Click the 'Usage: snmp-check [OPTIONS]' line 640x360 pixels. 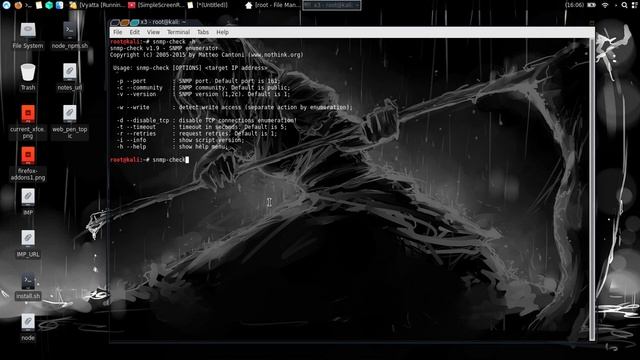(x=191, y=68)
